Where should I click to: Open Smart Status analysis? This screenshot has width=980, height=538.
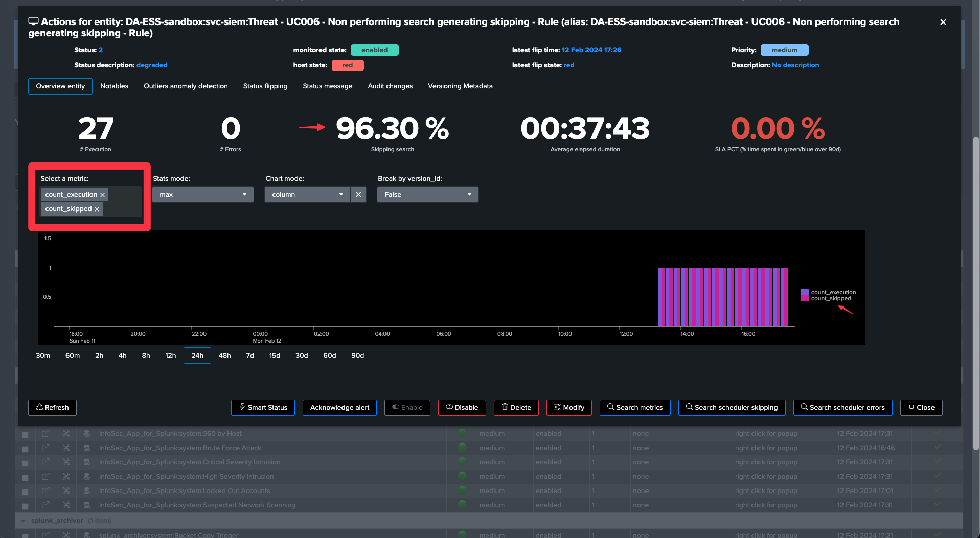click(x=263, y=407)
